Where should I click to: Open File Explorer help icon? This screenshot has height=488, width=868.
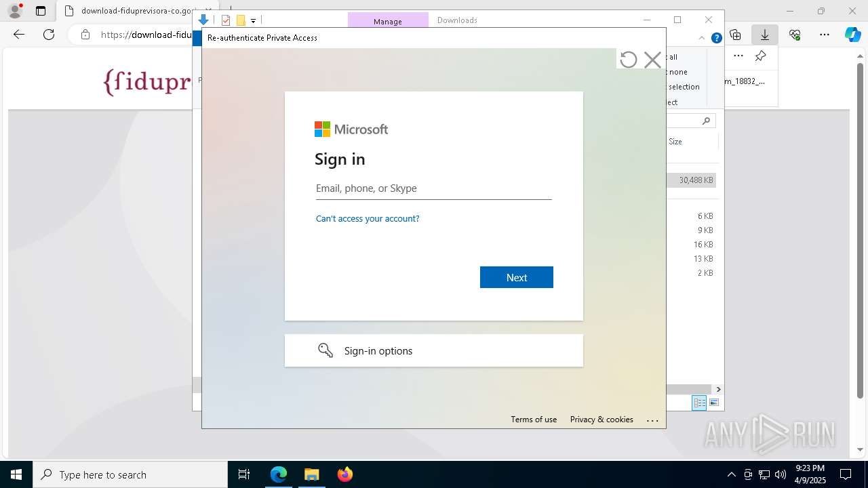(x=716, y=38)
